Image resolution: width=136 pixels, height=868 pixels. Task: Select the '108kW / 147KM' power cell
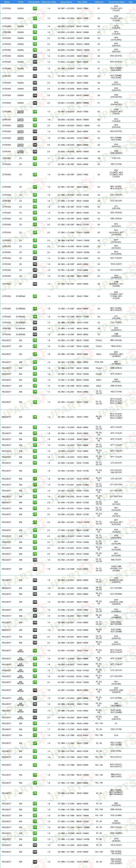click(83, 839)
